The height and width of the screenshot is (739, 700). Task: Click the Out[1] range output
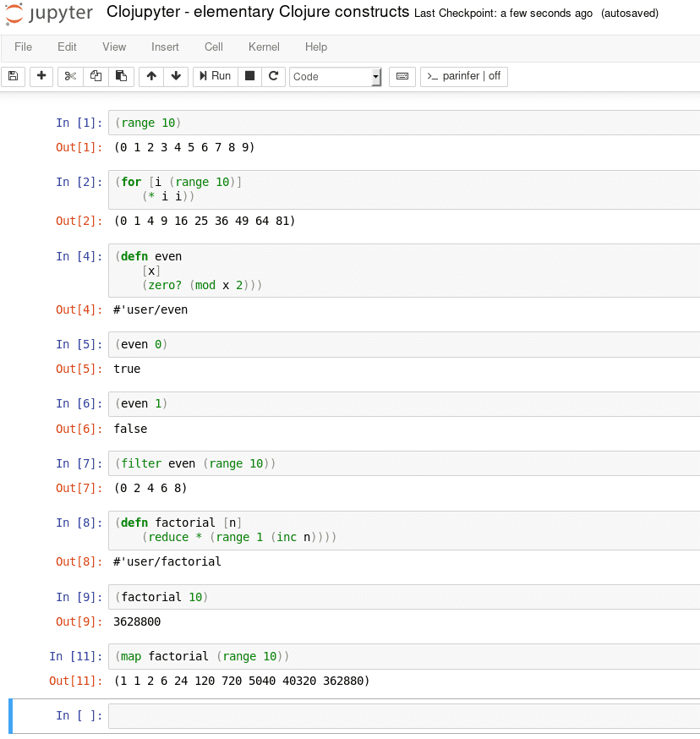(184, 147)
